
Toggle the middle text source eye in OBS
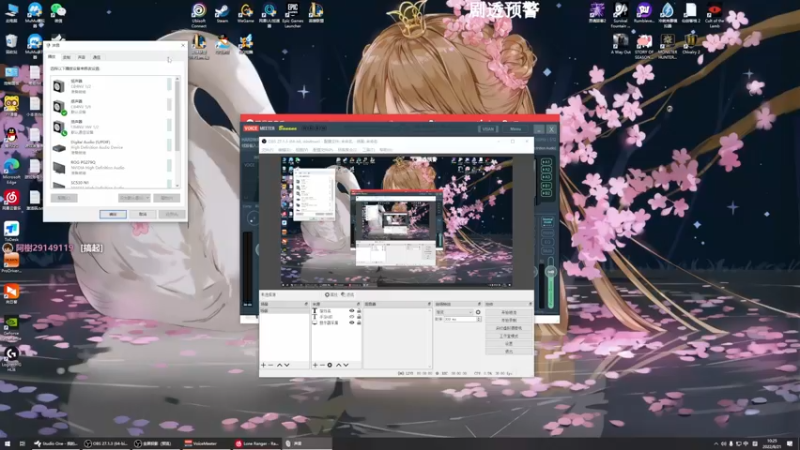[352, 316]
